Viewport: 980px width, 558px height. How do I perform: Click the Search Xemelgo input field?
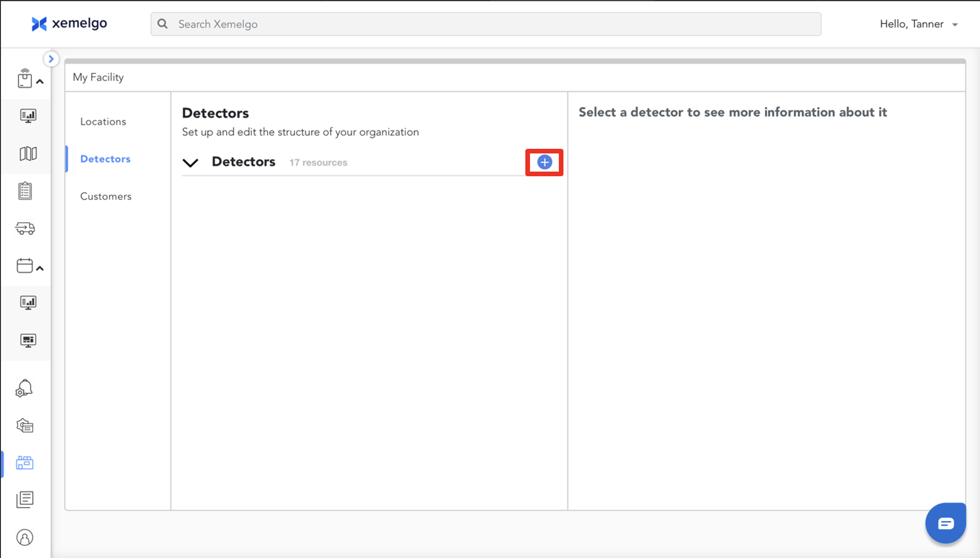point(486,24)
